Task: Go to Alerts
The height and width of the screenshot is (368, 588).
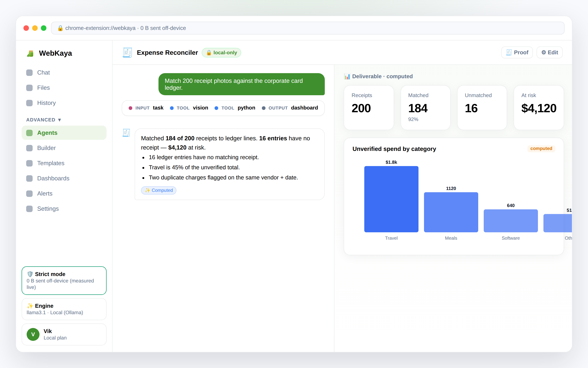Action: (64, 193)
